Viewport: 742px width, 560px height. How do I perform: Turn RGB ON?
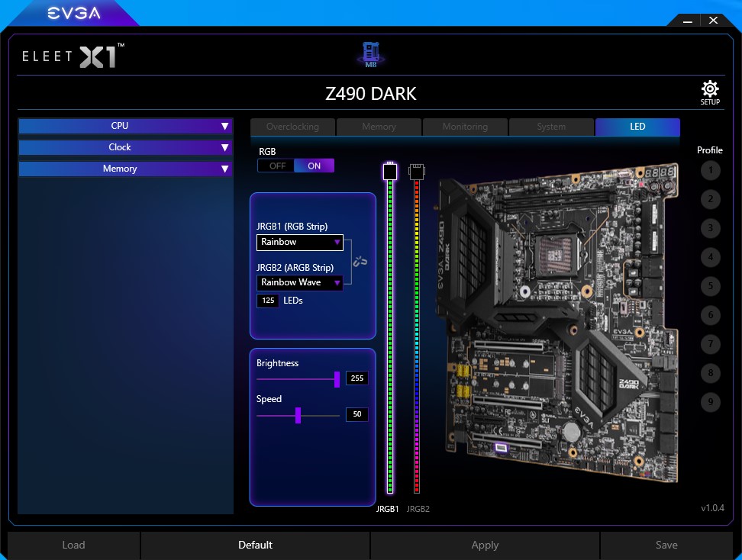pyautogui.click(x=315, y=166)
